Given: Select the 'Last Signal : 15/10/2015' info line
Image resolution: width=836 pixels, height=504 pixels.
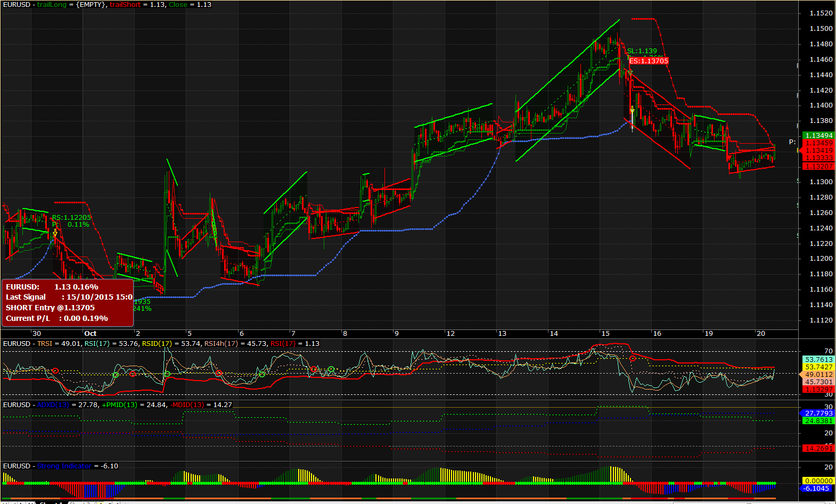Looking at the screenshot, I should tap(69, 297).
